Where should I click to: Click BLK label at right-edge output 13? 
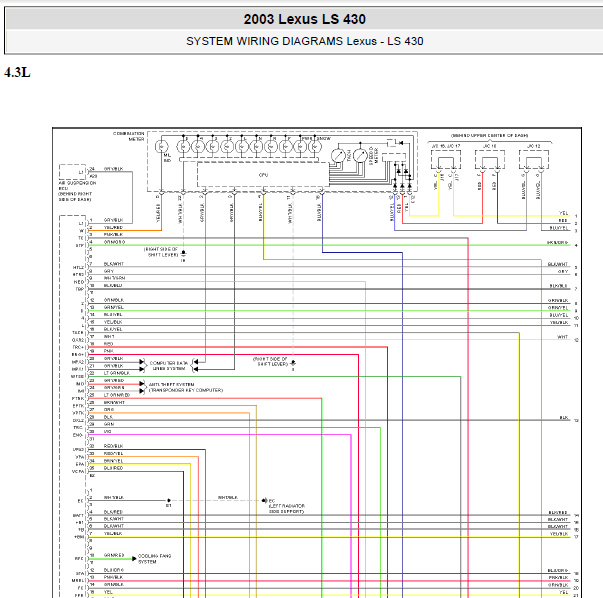[564, 418]
